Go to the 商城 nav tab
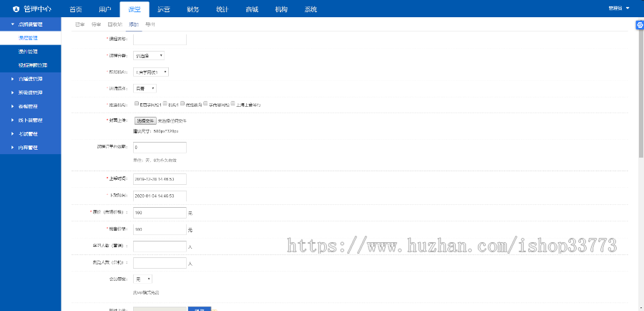The image size is (644, 311). [x=252, y=9]
